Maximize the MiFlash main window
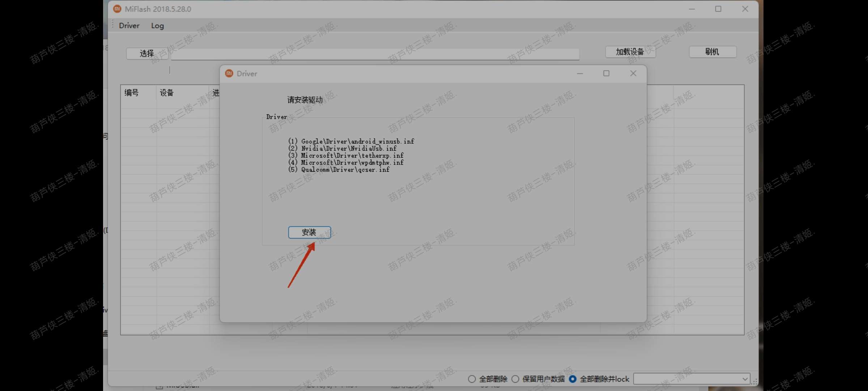The height and width of the screenshot is (391, 868). (x=718, y=9)
